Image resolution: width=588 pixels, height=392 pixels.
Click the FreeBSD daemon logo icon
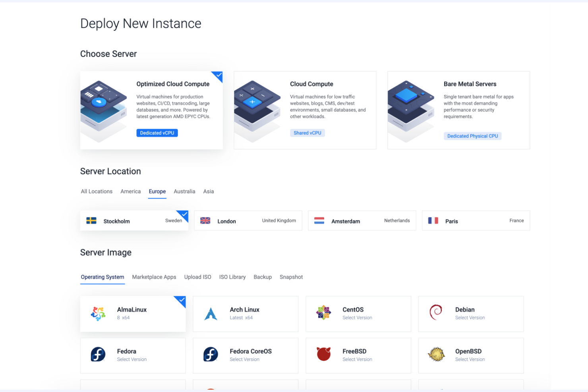coord(323,355)
